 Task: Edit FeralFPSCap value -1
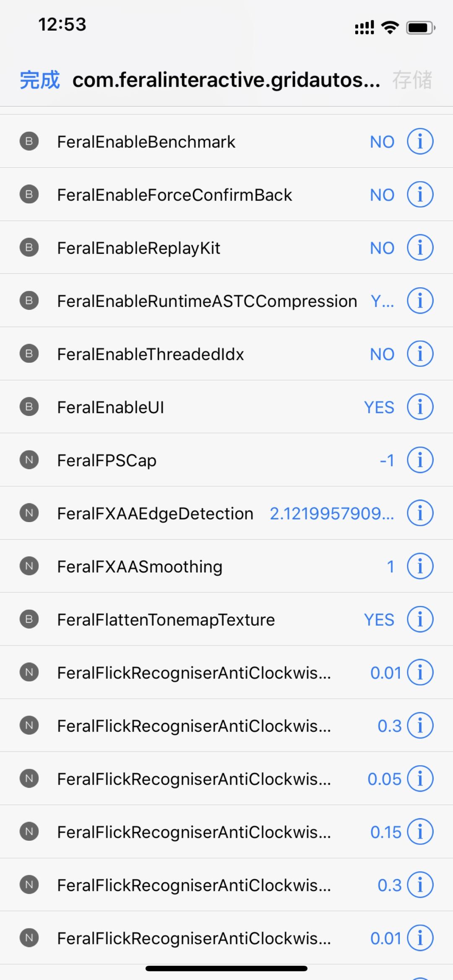pyautogui.click(x=387, y=460)
